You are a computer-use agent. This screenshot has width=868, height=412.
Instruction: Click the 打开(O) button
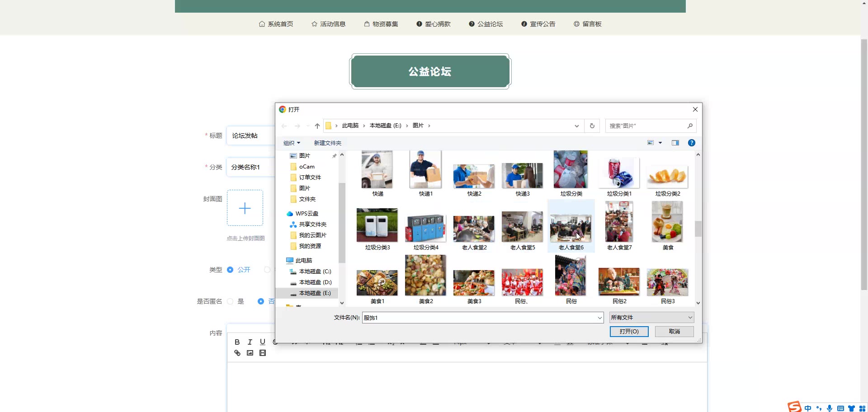[629, 332]
